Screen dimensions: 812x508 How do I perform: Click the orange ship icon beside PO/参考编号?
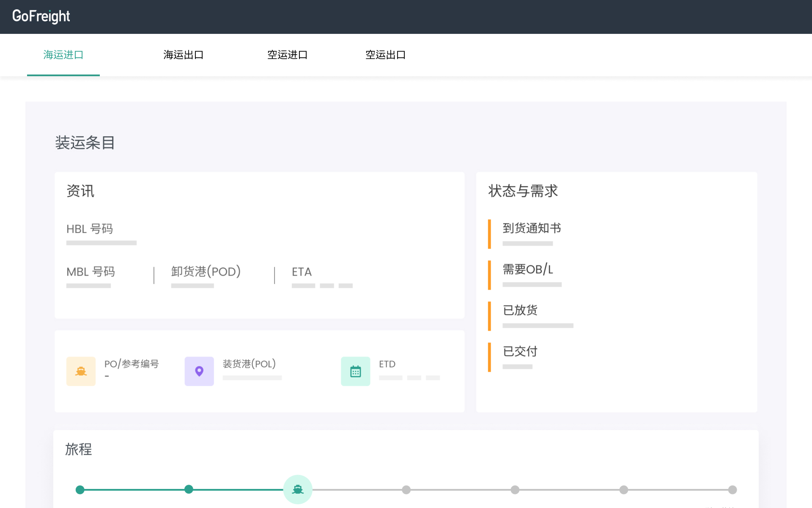click(x=81, y=371)
